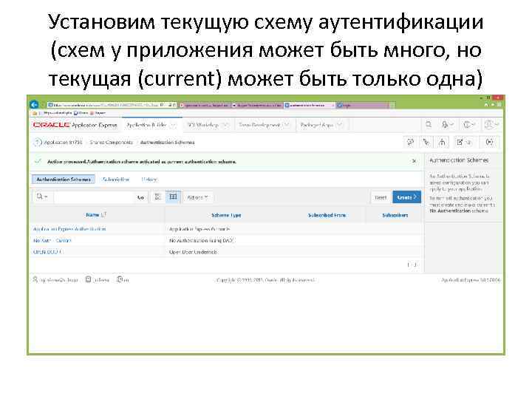Click the feedback speech bubble icon
Viewport: 532px width, 399px height.
coord(410,142)
